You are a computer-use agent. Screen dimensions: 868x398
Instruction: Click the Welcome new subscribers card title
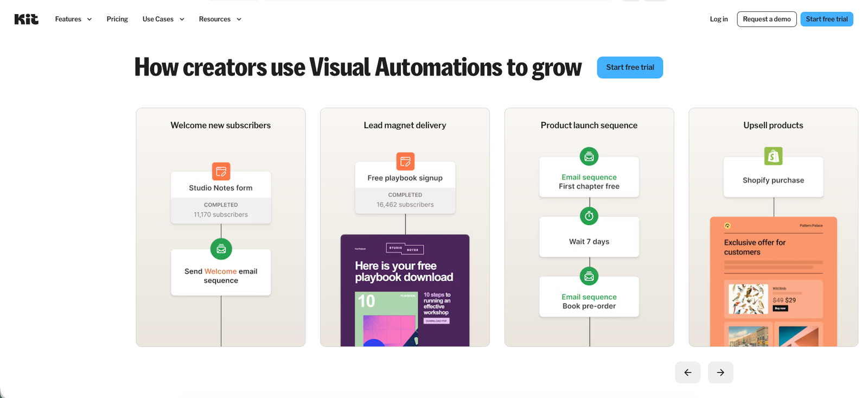click(221, 125)
